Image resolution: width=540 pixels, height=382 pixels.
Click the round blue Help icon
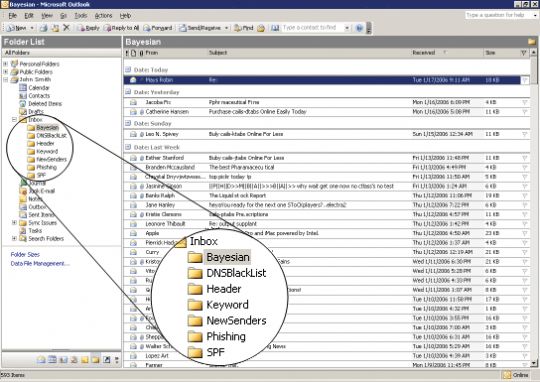[359, 28]
